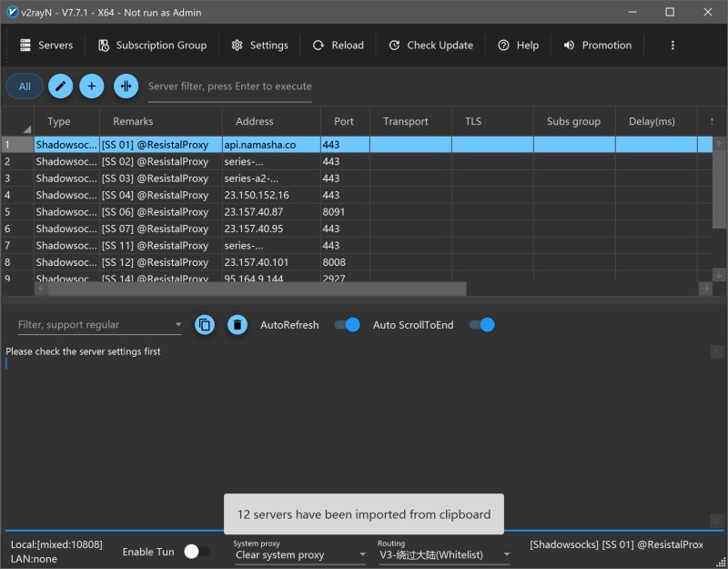Open the three-dot more options menu
This screenshot has height=569, width=728.
pyautogui.click(x=672, y=46)
